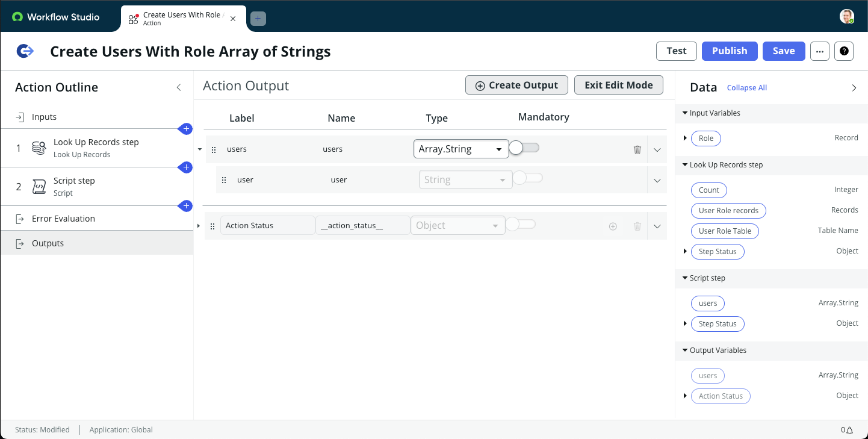The image size is (868, 439).
Task: Click the Script step scroll icon
Action: [39, 187]
